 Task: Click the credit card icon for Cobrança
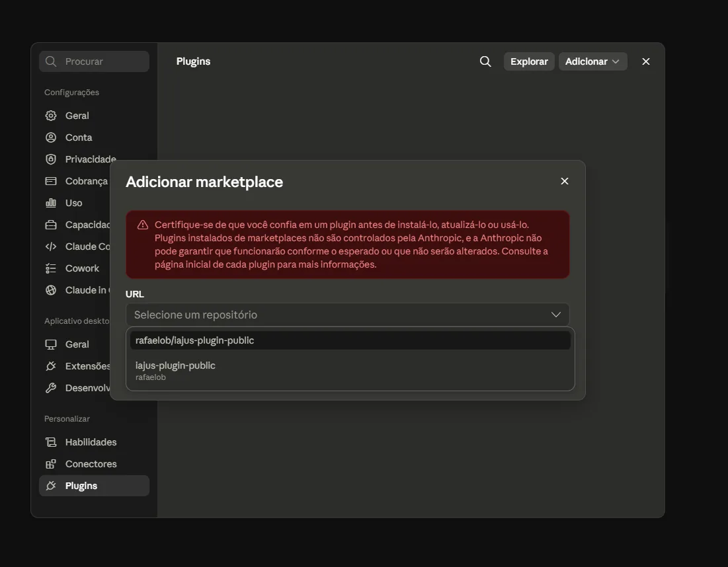tap(51, 181)
